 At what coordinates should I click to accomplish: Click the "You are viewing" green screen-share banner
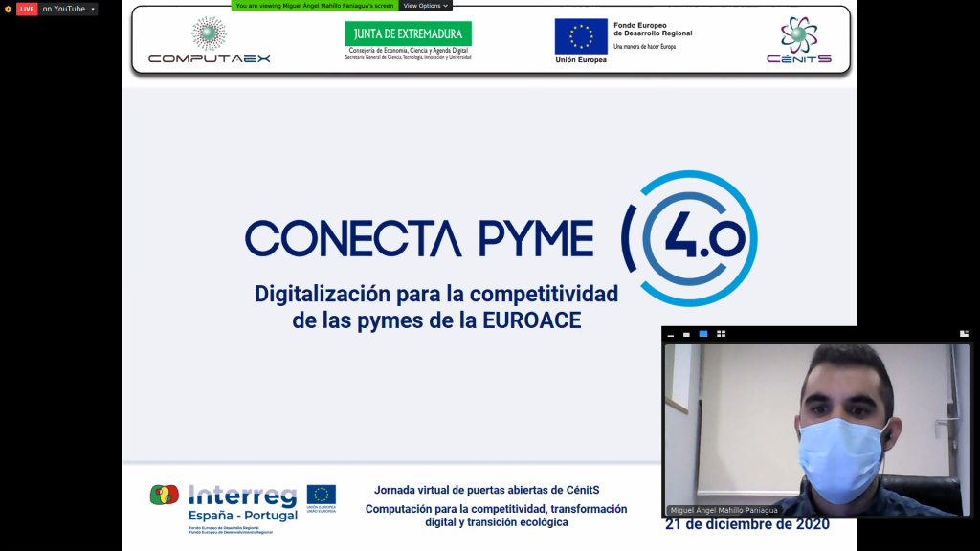coord(315,6)
